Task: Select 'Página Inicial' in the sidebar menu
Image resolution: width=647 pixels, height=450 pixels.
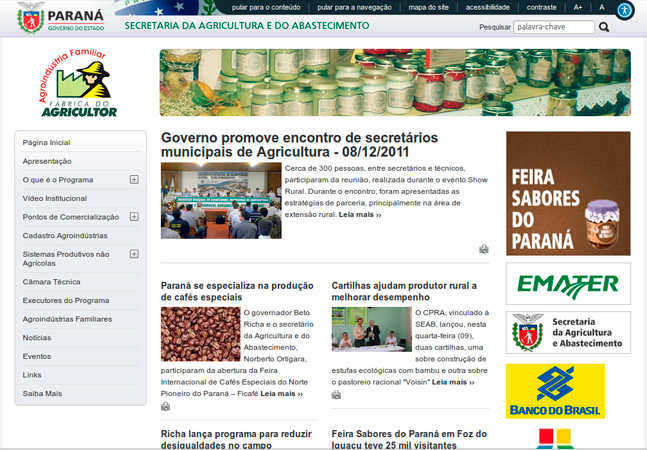Action: pyautogui.click(x=47, y=143)
